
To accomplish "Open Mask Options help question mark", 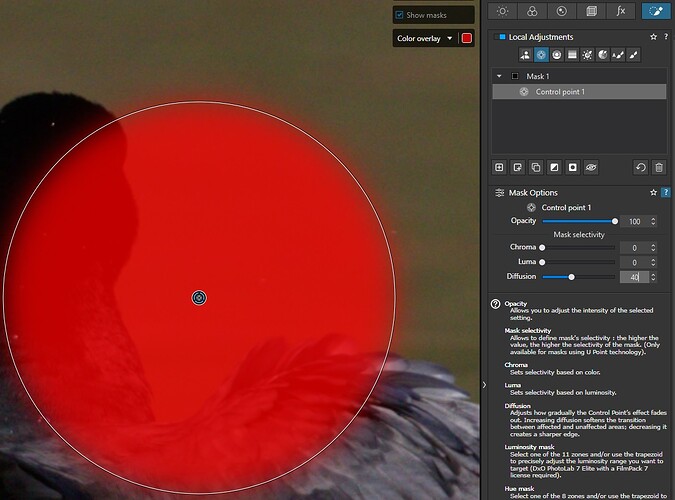I will tap(666, 192).
